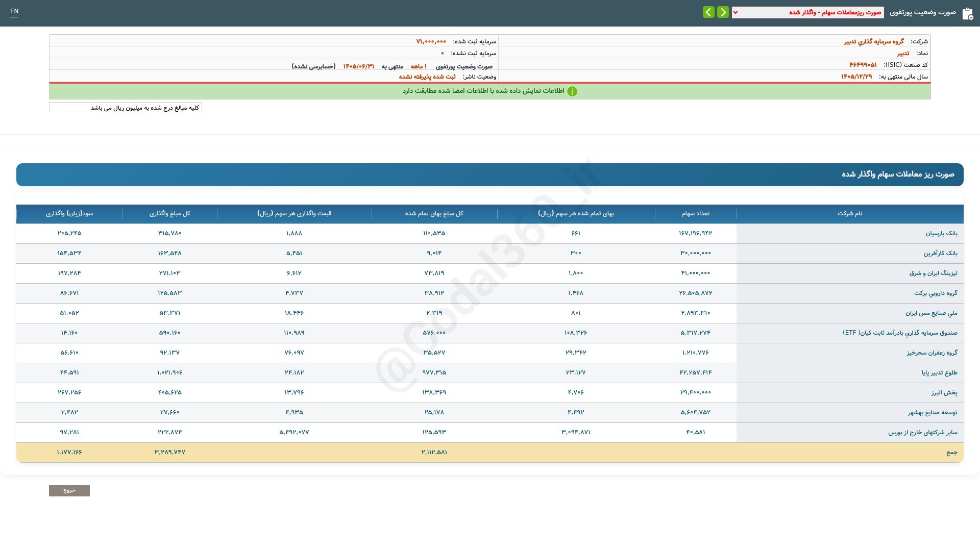Click the جمع total row
Viewport: 980px width, 551px height.
[x=490, y=452]
